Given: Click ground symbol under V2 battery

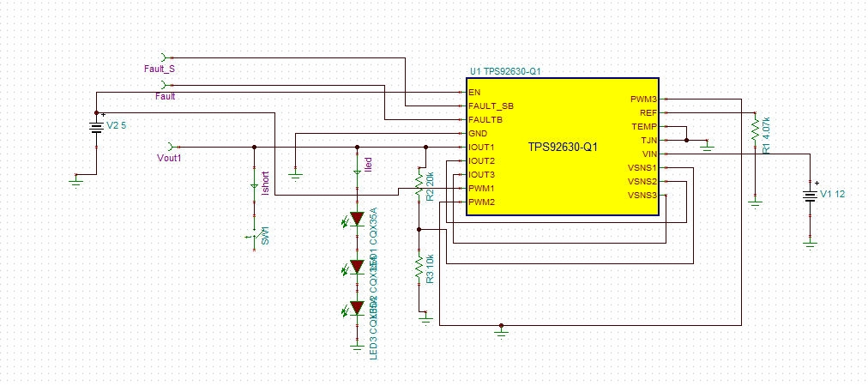Looking at the screenshot, I should 77,180.
